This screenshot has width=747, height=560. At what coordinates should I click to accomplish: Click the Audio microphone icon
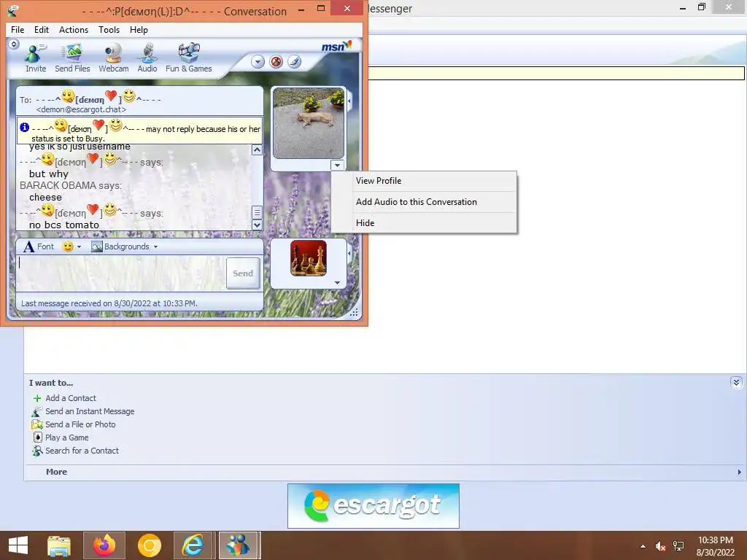[147, 58]
